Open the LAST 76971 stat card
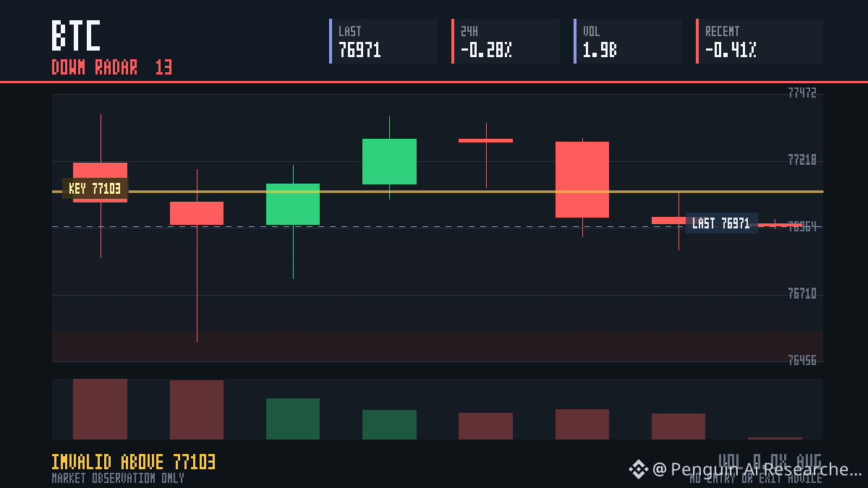The width and height of the screenshot is (868, 488). click(x=383, y=41)
